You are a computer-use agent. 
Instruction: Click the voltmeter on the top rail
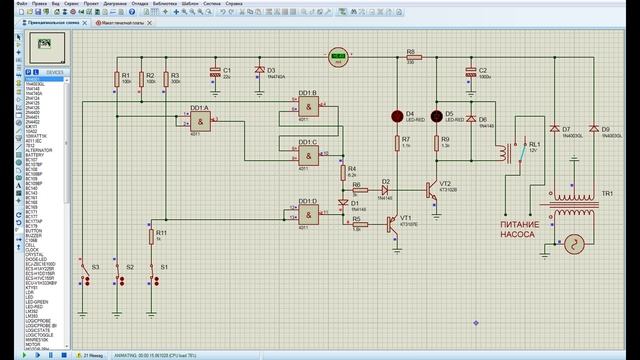(x=338, y=57)
